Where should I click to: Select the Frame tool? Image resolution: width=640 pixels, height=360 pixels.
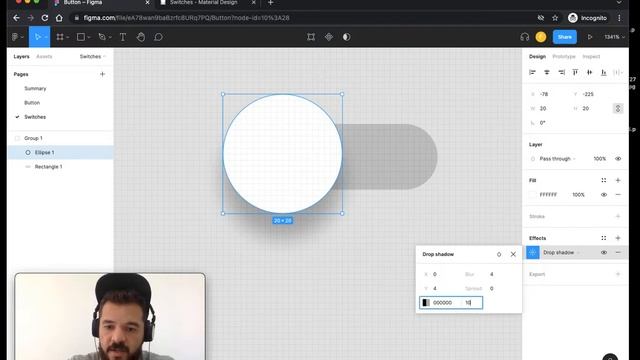[60, 37]
